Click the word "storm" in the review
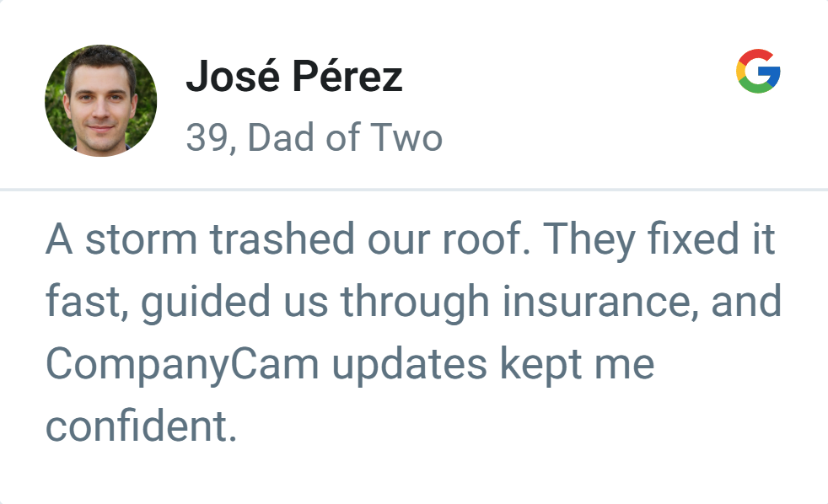The height and width of the screenshot is (504, 828). (x=139, y=241)
